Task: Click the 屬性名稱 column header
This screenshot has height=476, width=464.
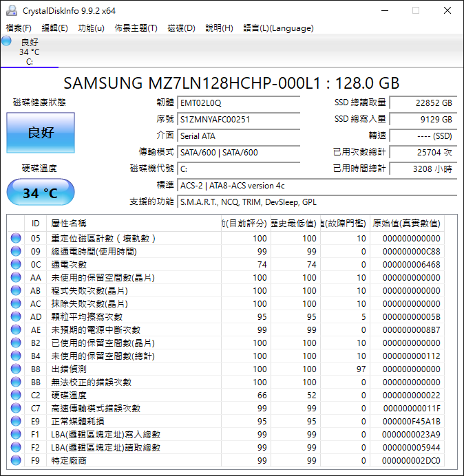Action: click(x=134, y=224)
